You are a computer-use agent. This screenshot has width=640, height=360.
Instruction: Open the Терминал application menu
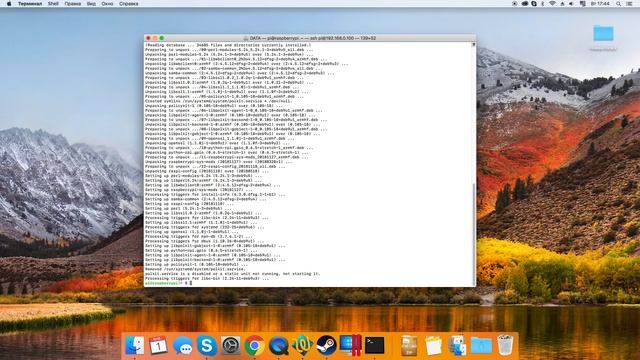point(30,4)
